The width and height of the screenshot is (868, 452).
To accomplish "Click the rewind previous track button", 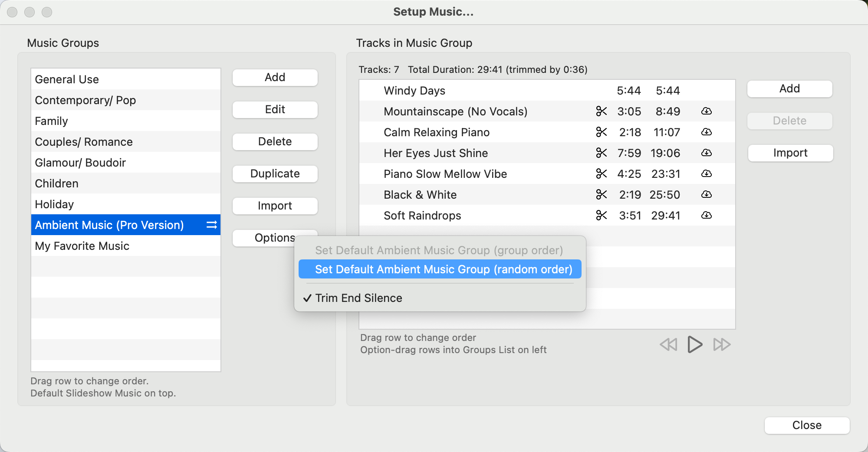I will click(x=668, y=345).
